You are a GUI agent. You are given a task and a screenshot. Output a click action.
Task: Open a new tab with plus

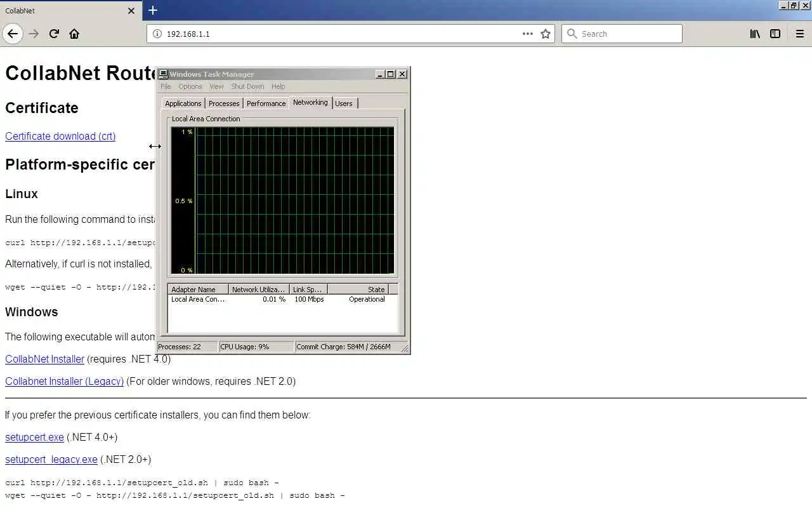coord(153,10)
